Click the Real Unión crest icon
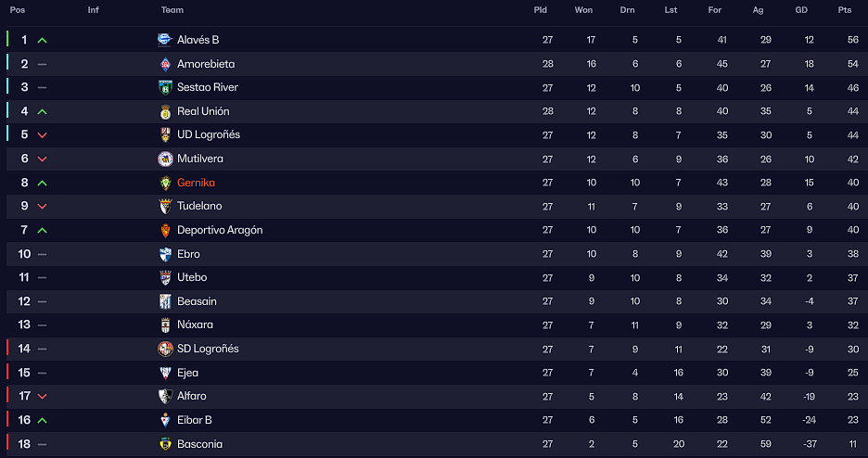Screen dimensions: 868x458 (x=165, y=112)
